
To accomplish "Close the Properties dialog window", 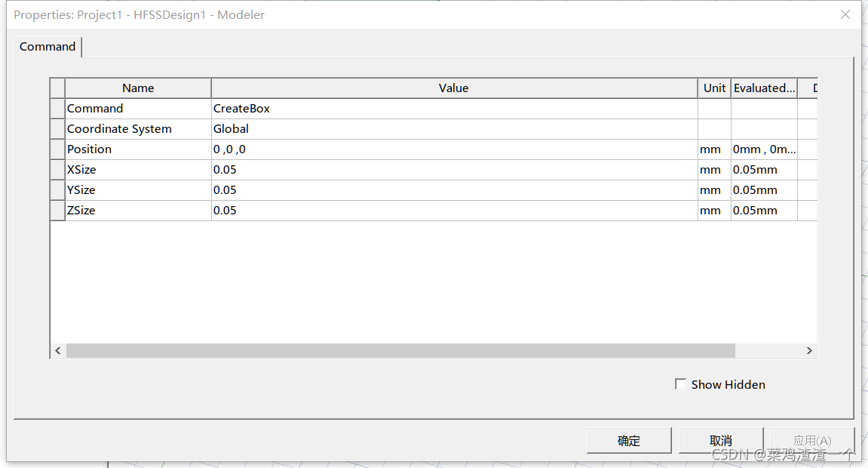I will pos(845,15).
